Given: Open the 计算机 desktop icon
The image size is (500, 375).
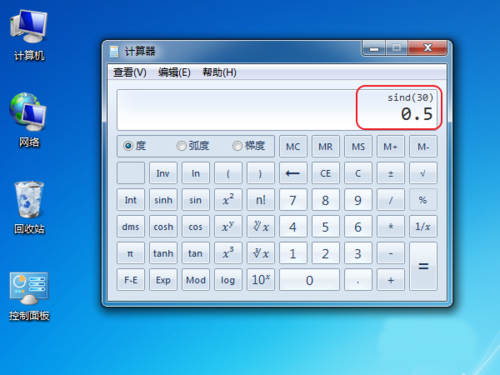Looking at the screenshot, I should point(29,35).
